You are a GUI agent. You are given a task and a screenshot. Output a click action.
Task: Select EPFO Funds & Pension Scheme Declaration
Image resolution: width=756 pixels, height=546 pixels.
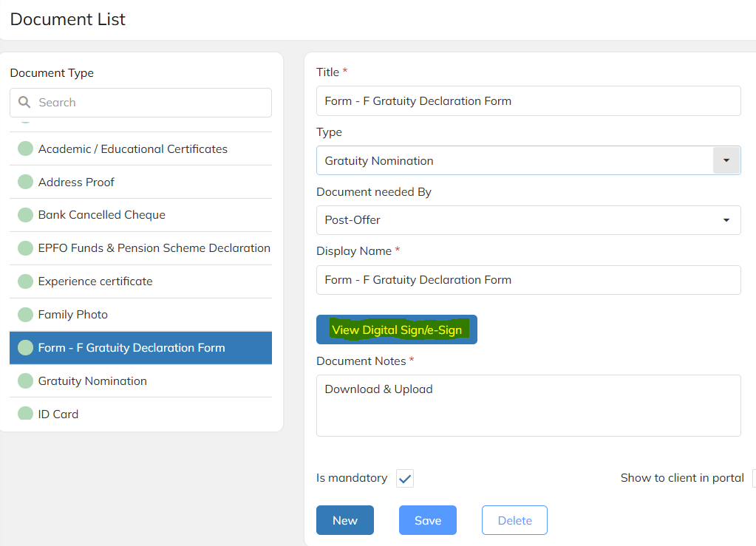pyautogui.click(x=154, y=248)
